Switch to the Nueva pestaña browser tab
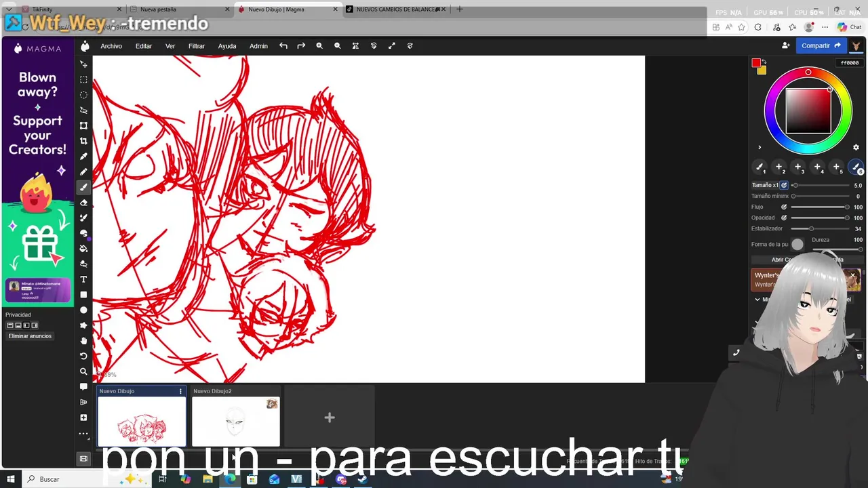Image resolution: width=868 pixels, height=488 pixels. 180,9
